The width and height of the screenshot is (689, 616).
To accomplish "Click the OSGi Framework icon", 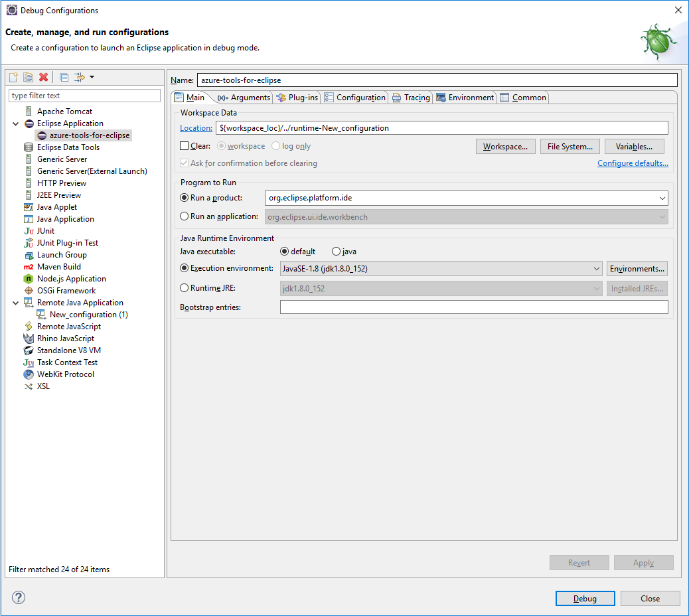I will pos(29,291).
